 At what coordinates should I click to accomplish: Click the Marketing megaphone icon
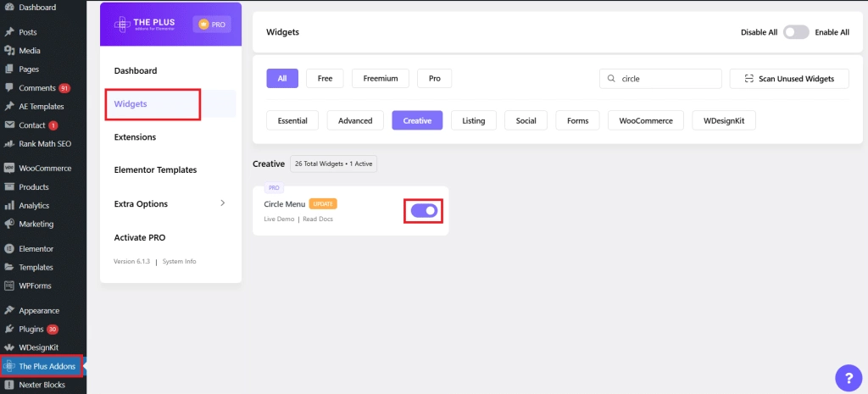(9, 225)
